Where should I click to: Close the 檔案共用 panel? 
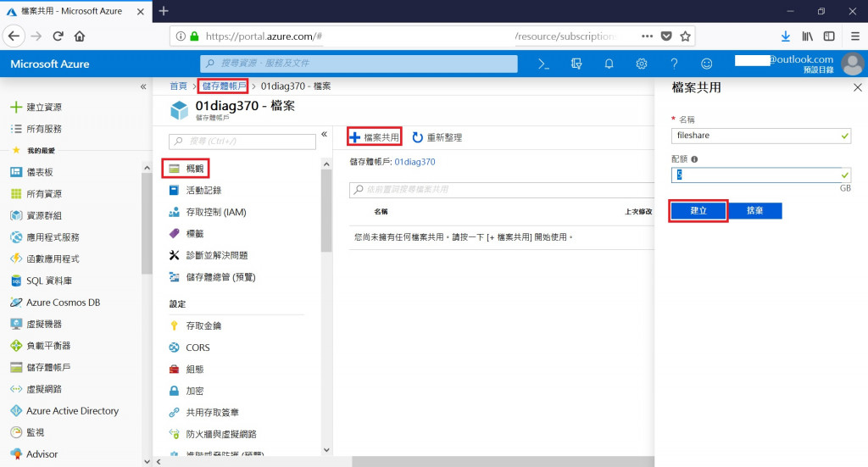pos(858,87)
